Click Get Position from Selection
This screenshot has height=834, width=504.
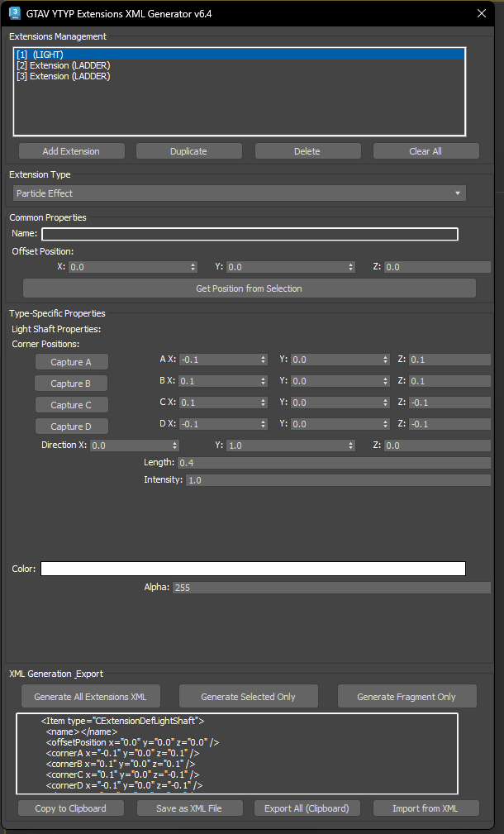click(x=249, y=288)
